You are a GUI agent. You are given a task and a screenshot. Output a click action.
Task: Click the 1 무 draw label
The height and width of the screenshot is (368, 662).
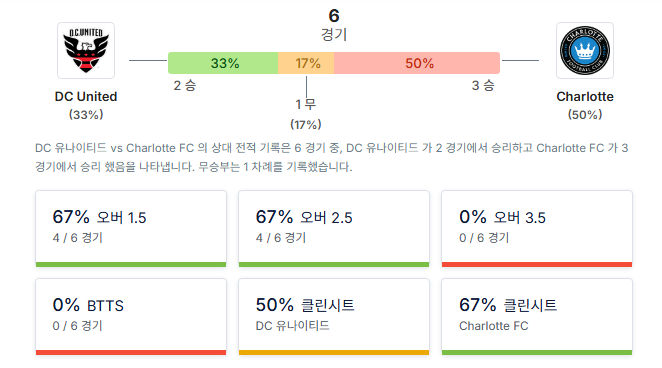tap(306, 104)
